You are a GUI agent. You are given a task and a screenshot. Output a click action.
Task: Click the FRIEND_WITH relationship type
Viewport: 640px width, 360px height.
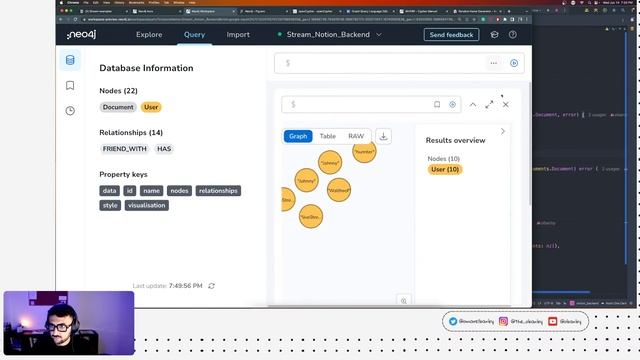[124, 149]
